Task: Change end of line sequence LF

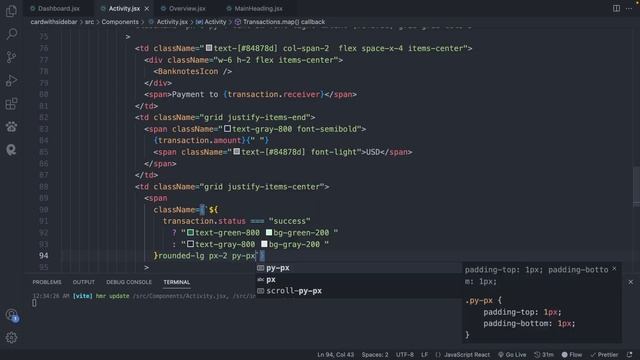Action: (x=424, y=355)
